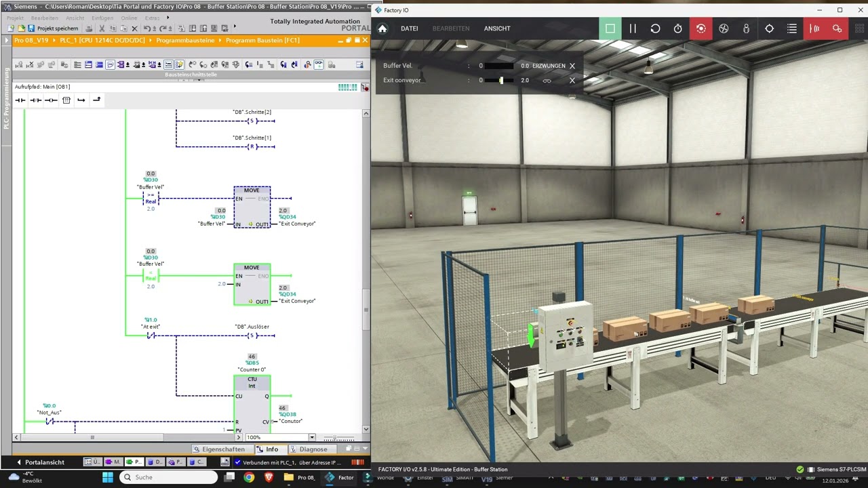Toggle forcing on Exit conveyor tag

click(547, 80)
